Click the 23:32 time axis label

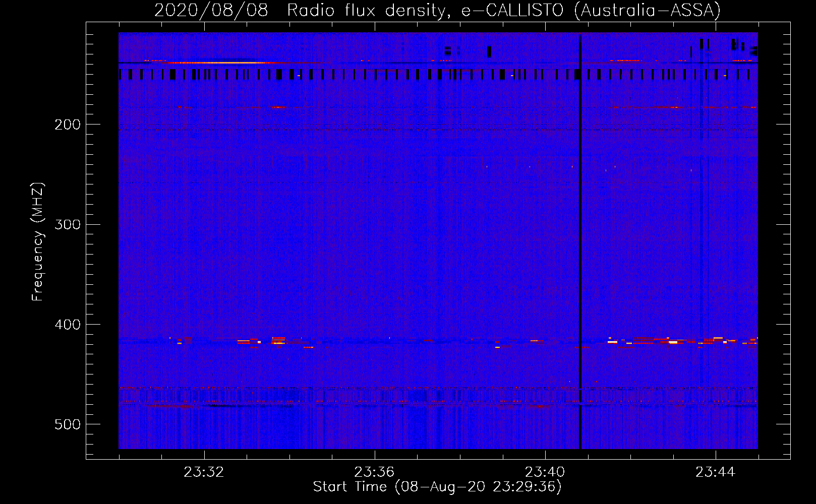204,472
